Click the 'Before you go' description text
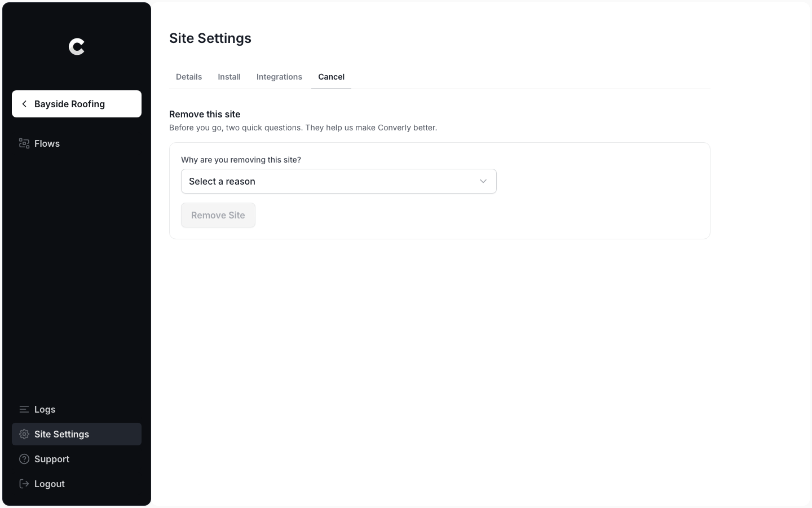The width and height of the screenshot is (812, 508). (x=303, y=128)
